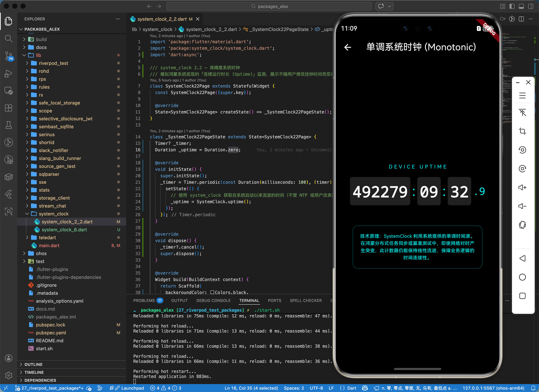
Task: Click Spaces: 2 indentation in status bar
Action: (294, 388)
